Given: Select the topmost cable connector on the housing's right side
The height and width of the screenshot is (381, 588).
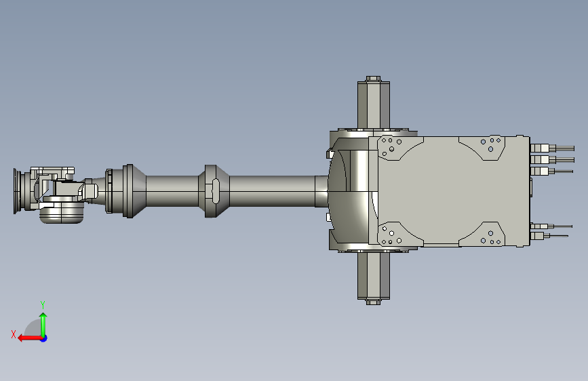Looking at the screenshot, I should pyautogui.click(x=552, y=148).
